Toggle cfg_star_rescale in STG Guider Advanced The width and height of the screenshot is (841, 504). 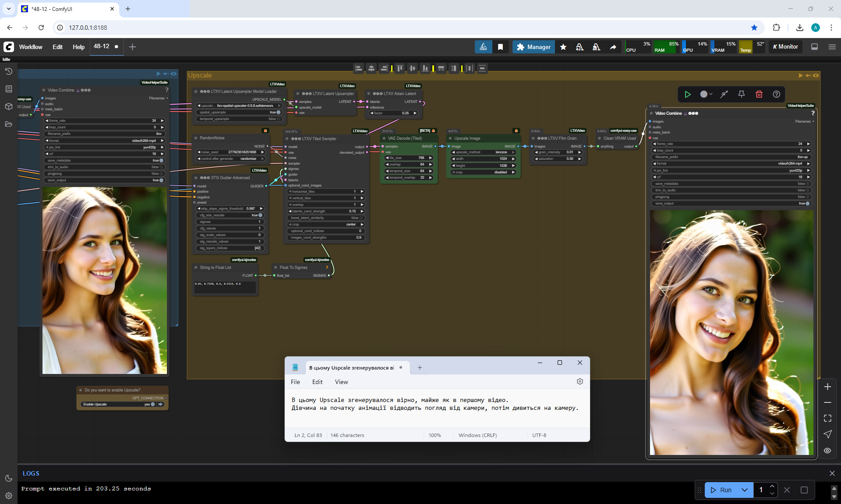click(x=260, y=215)
